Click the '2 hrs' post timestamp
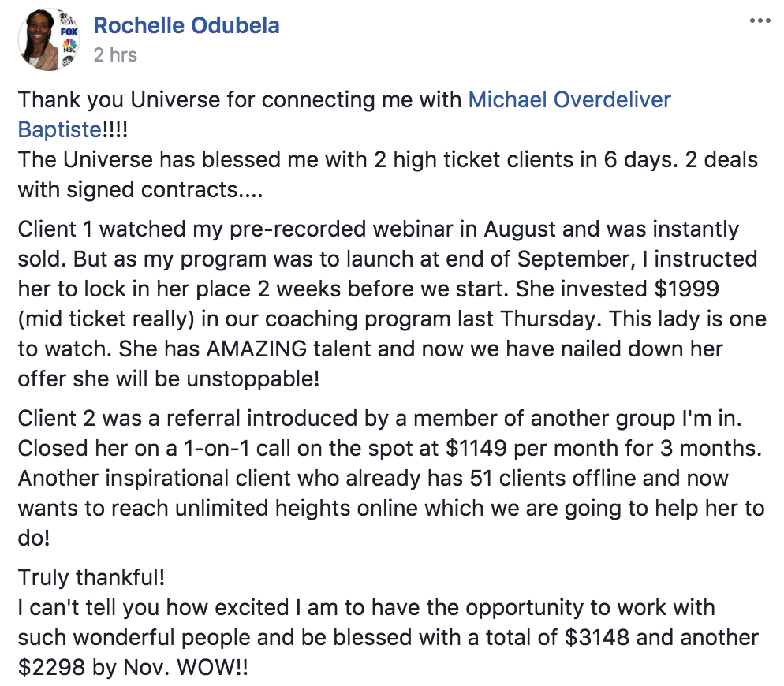Image resolution: width=784 pixels, height=686 pixels. click(x=115, y=55)
